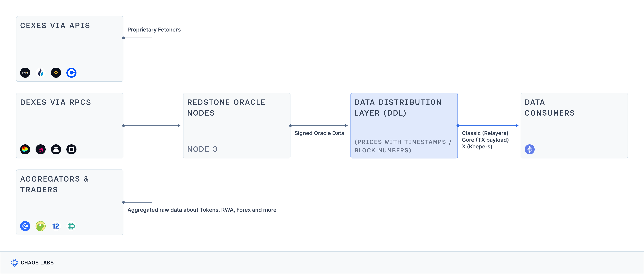Click the Curve rainbow icon
644x274 pixels.
(x=25, y=149)
